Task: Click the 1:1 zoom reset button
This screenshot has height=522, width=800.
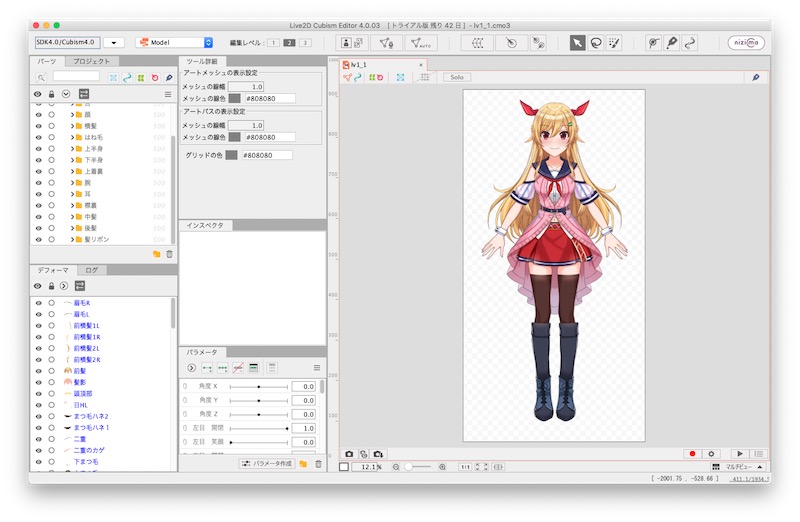Action: pos(465,467)
